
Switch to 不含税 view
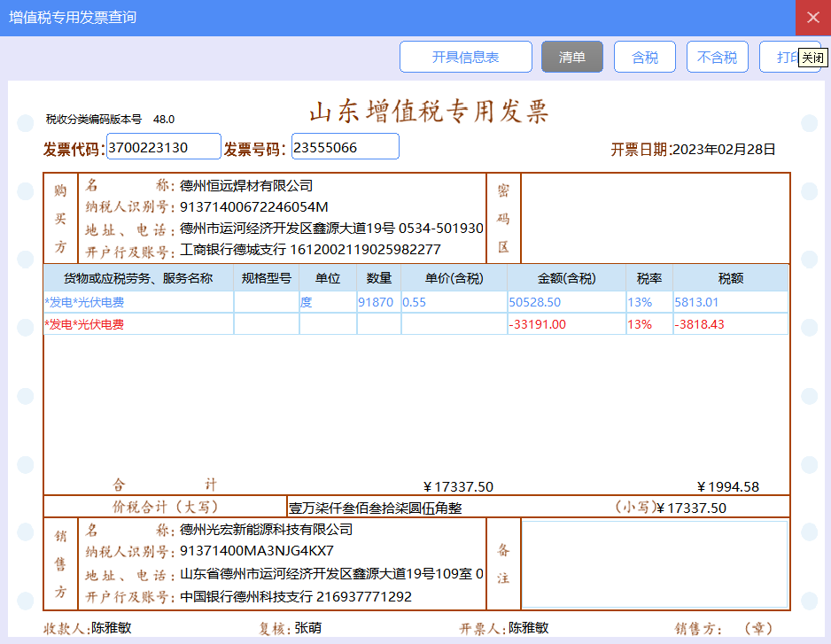717,57
